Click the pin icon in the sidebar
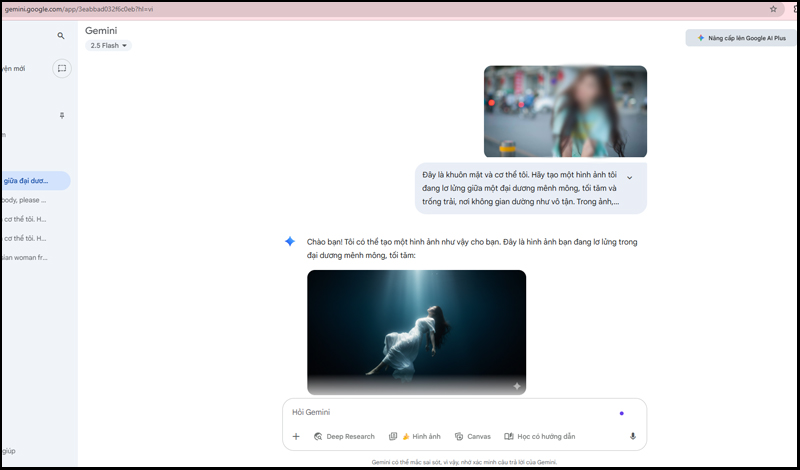This screenshot has height=470, width=800. 62,116
